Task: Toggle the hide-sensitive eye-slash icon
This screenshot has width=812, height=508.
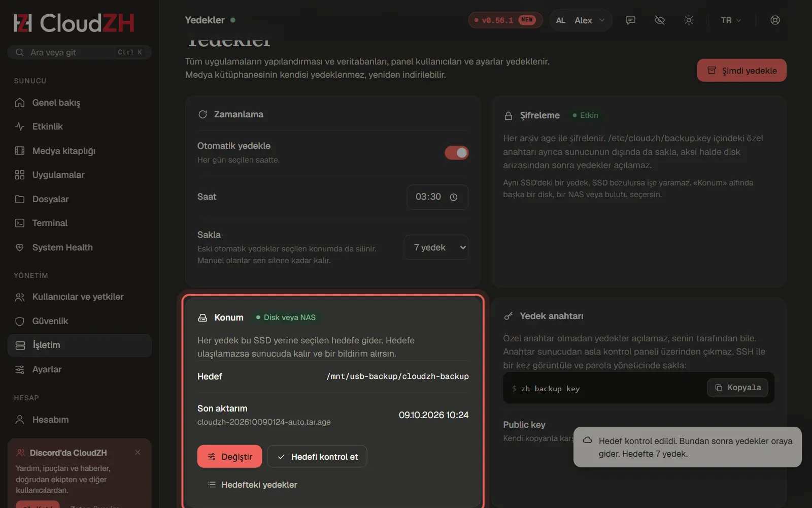Action: pos(660,20)
